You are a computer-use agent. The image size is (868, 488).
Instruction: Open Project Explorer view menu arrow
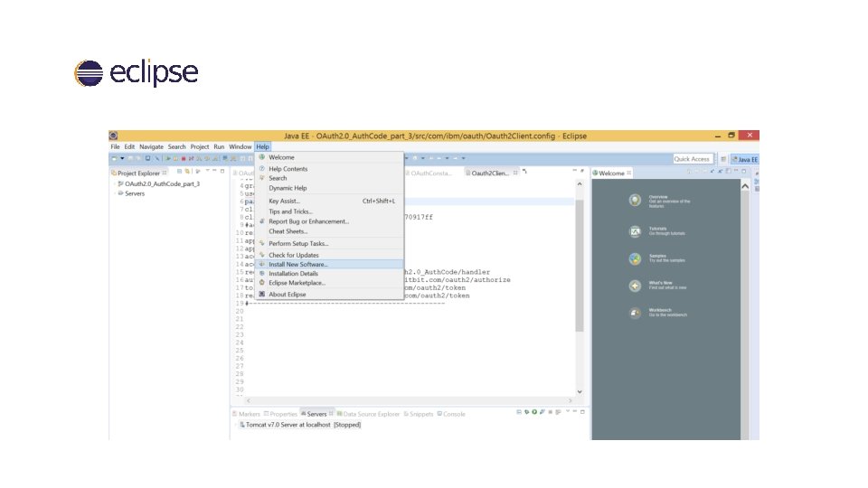(206, 171)
